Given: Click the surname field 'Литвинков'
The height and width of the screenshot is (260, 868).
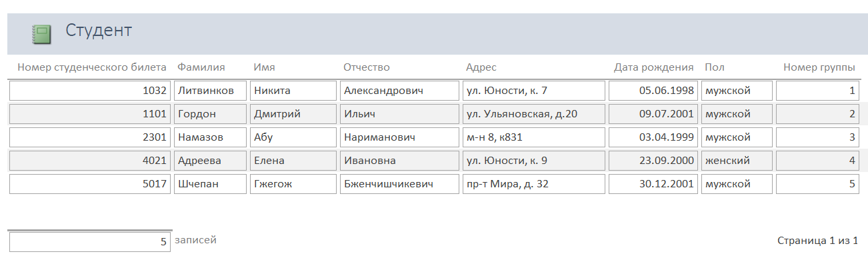Looking at the screenshot, I should [210, 91].
